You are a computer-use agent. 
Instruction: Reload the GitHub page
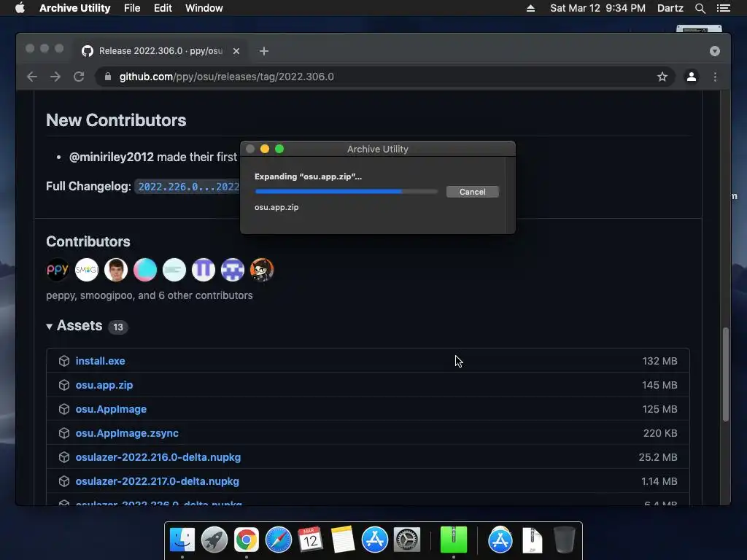pos(79,77)
